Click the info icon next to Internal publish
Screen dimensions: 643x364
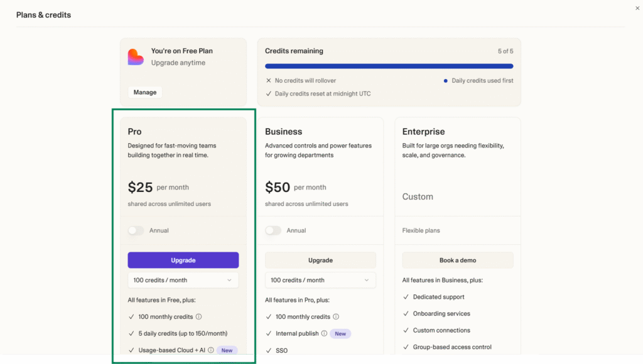click(324, 334)
